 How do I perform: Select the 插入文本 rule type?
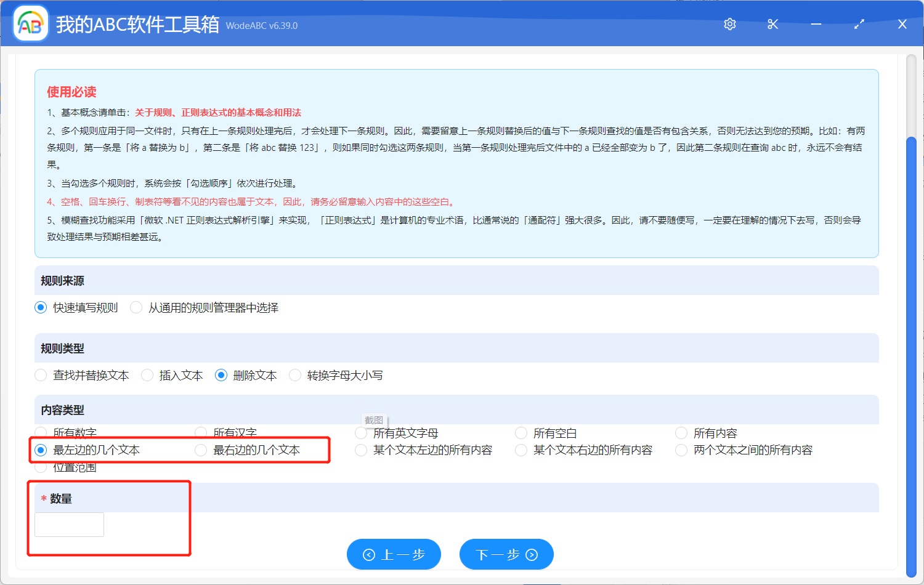(147, 375)
